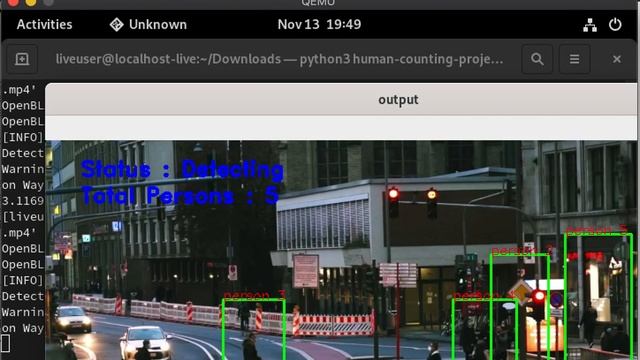Open the terminal hamburger menu
The image size is (640, 360).
click(x=574, y=59)
